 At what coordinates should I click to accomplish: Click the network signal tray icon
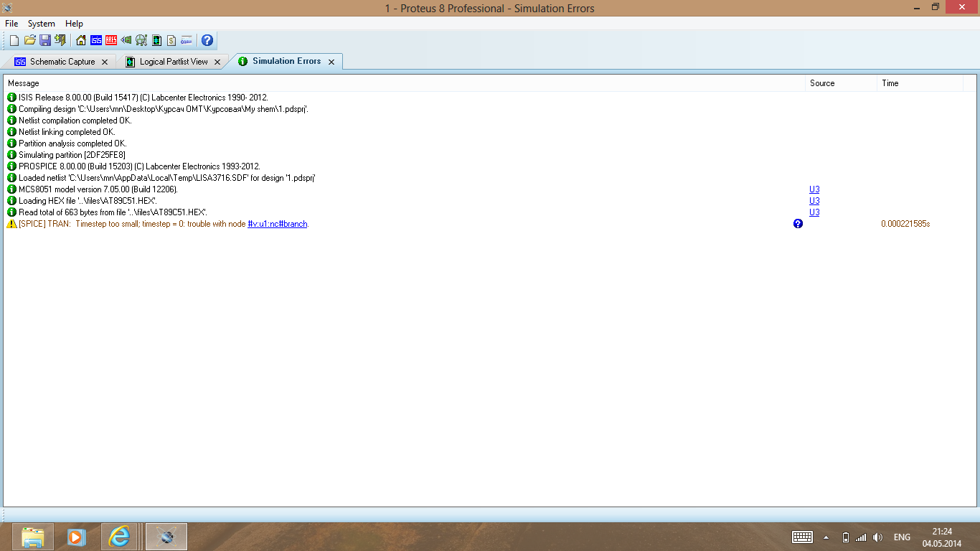[861, 537]
